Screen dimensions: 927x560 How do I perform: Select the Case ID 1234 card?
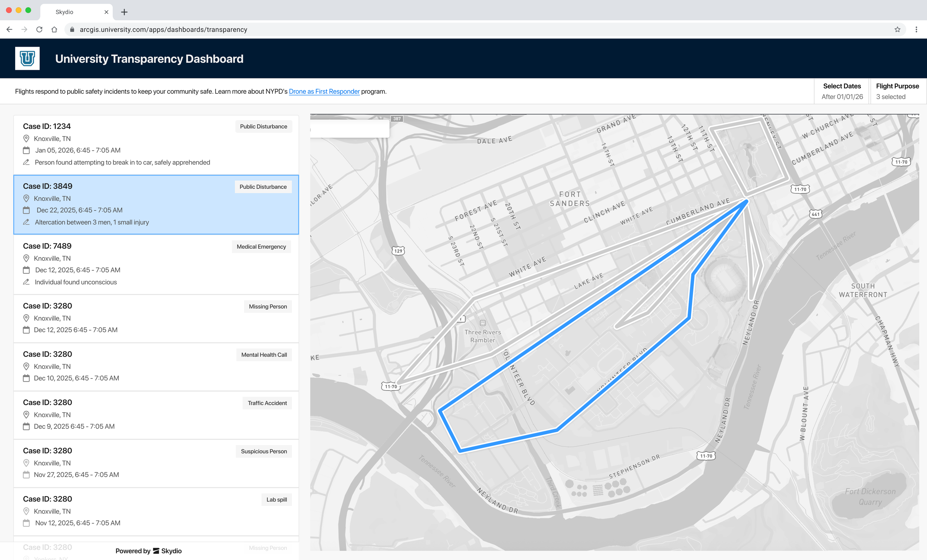coord(150,145)
